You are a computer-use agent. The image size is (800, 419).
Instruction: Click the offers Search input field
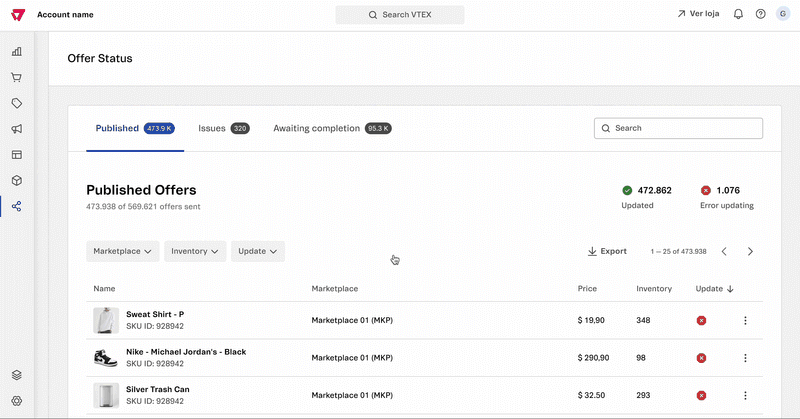678,128
